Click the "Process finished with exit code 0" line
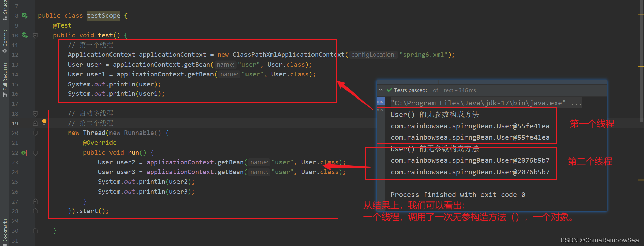This screenshot has height=246, width=644. (x=458, y=195)
